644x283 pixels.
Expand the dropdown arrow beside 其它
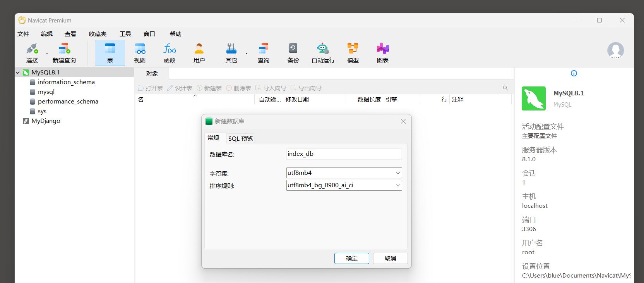point(246,53)
